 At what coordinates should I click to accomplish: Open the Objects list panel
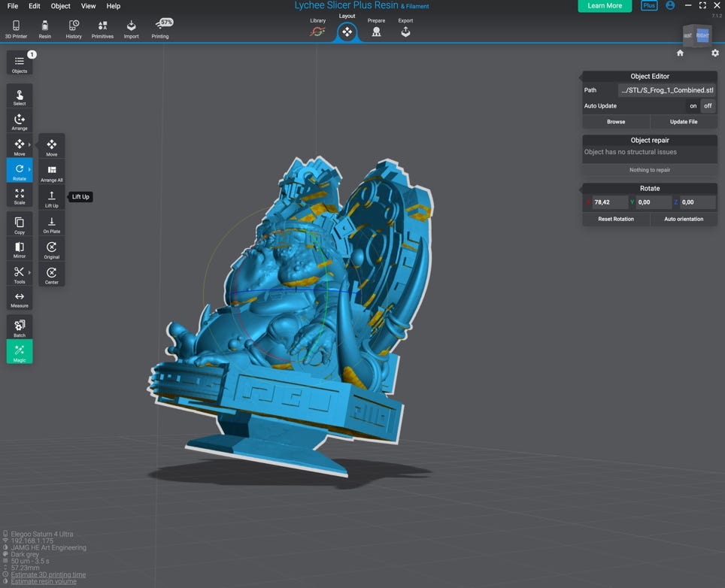(20, 63)
